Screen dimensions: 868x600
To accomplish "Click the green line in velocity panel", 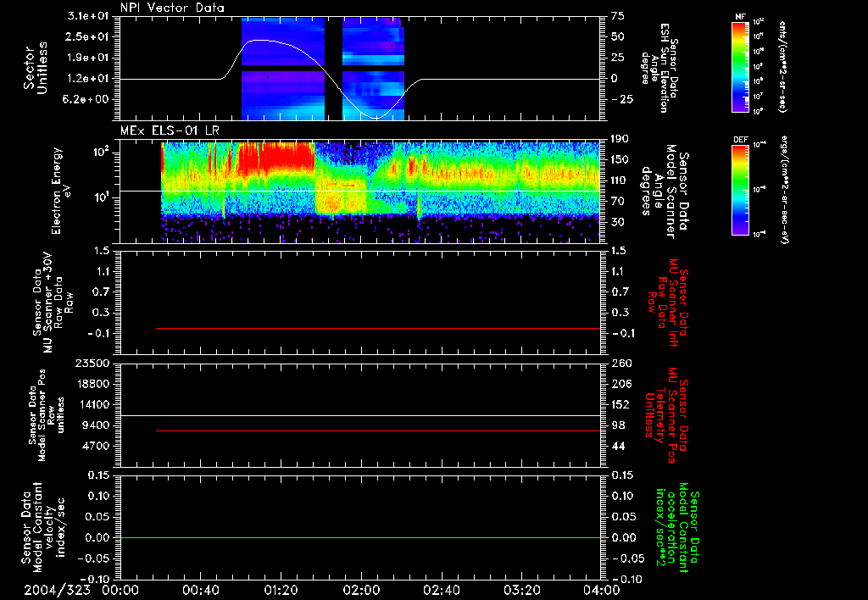I will [x=360, y=537].
